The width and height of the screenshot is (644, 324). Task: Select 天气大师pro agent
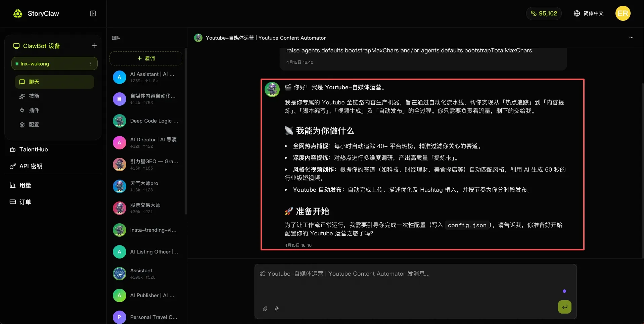point(146,186)
